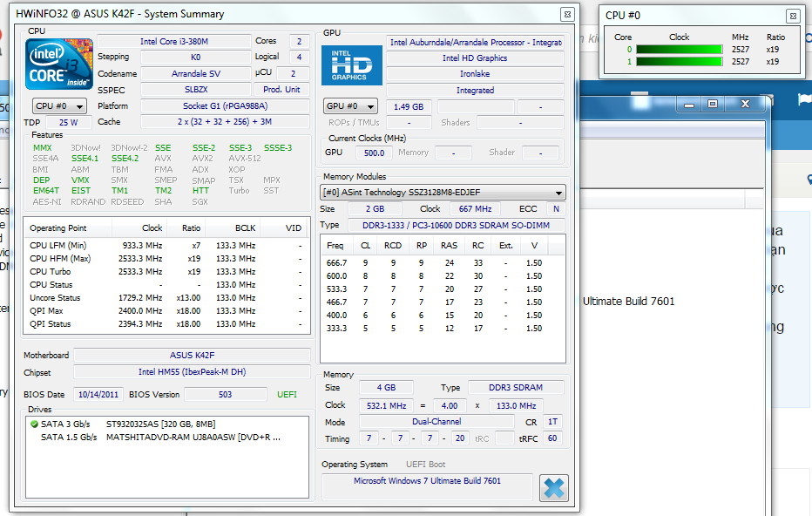Image resolution: width=812 pixels, height=516 pixels.
Task: Open the CPU #0 selector dropdown
Action: pos(59,106)
